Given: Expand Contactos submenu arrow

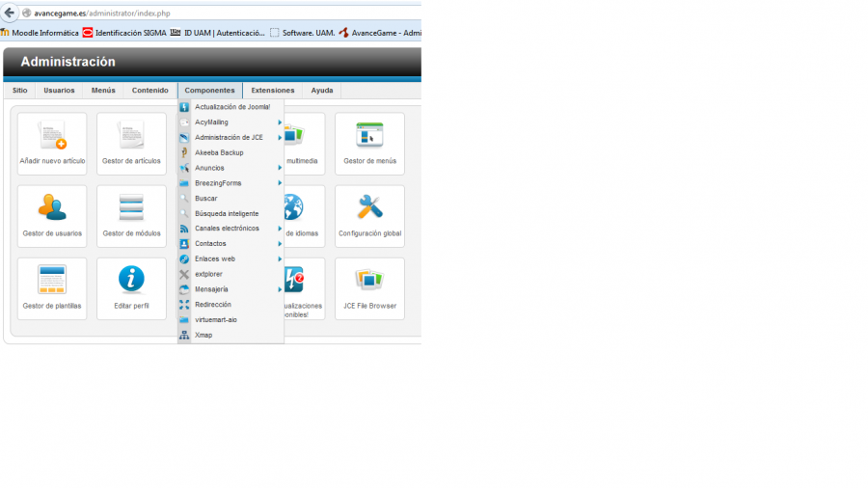Looking at the screenshot, I should point(280,244).
